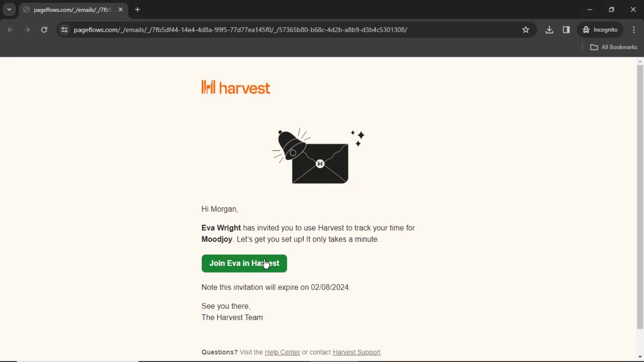Click the Harvest favicon in browser tab
This screenshot has height=362, width=644.
click(x=28, y=10)
